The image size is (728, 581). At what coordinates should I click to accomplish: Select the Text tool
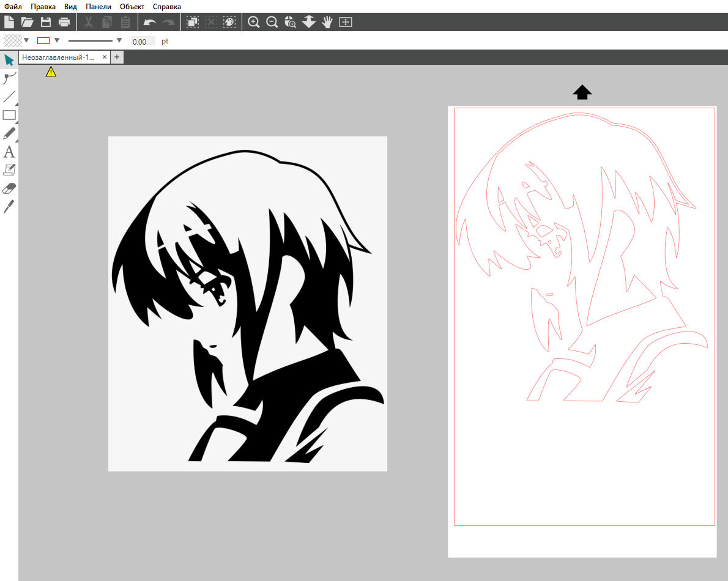coord(9,152)
